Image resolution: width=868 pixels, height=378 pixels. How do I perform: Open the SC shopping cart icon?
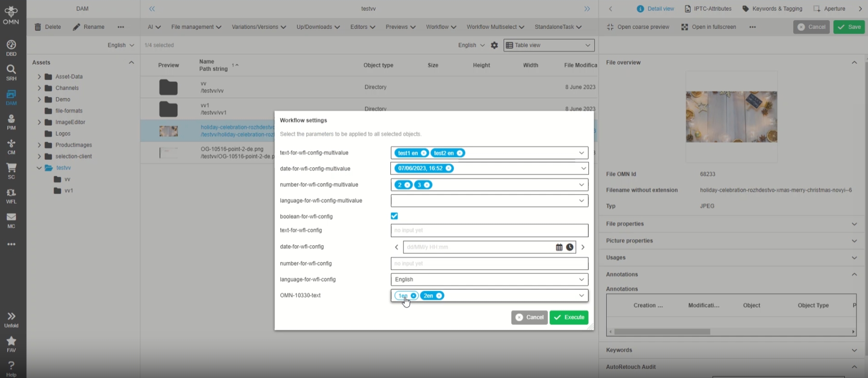point(11,170)
